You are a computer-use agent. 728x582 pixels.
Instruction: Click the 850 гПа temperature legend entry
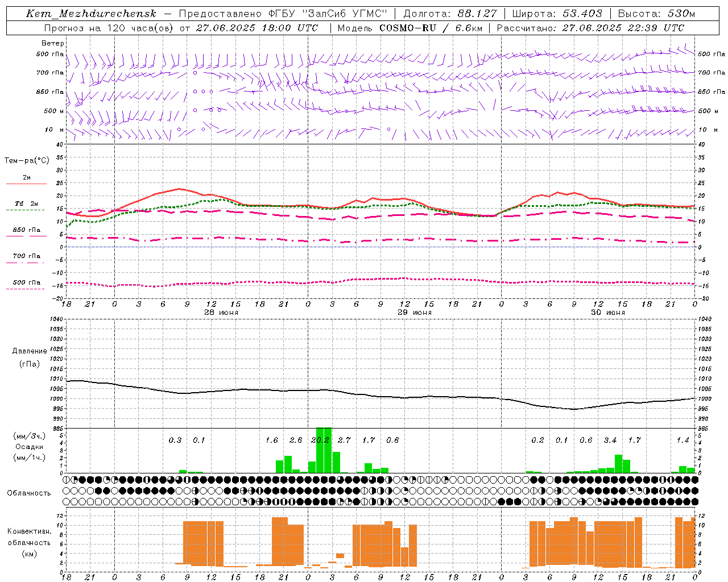(26, 230)
